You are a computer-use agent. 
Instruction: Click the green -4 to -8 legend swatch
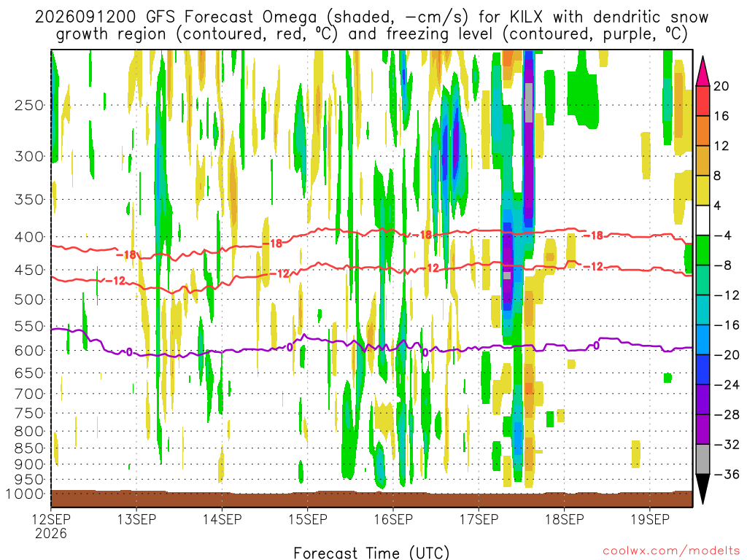[703, 250]
